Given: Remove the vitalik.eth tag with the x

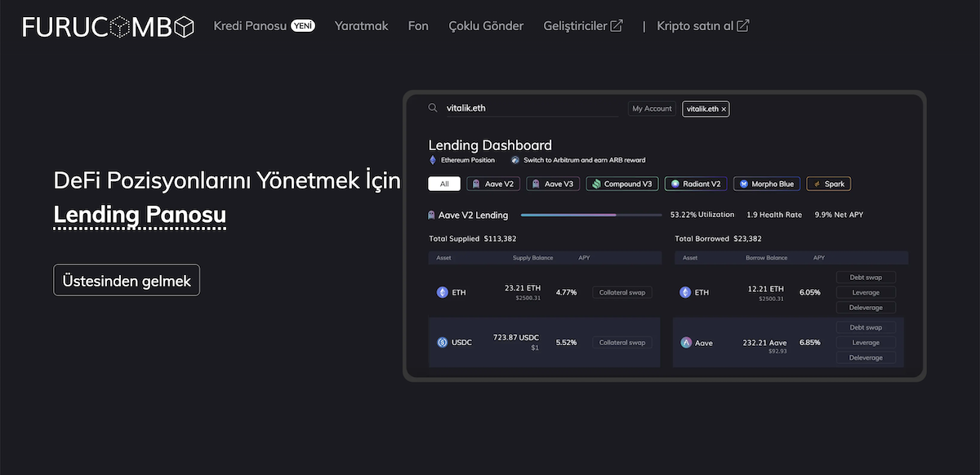Looking at the screenshot, I should [724, 109].
